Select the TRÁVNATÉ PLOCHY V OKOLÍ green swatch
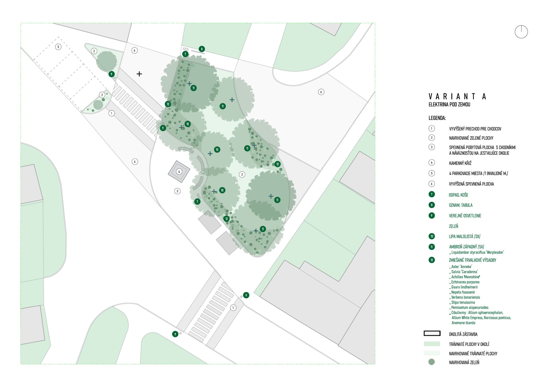557x392 pixels. pos(432,344)
